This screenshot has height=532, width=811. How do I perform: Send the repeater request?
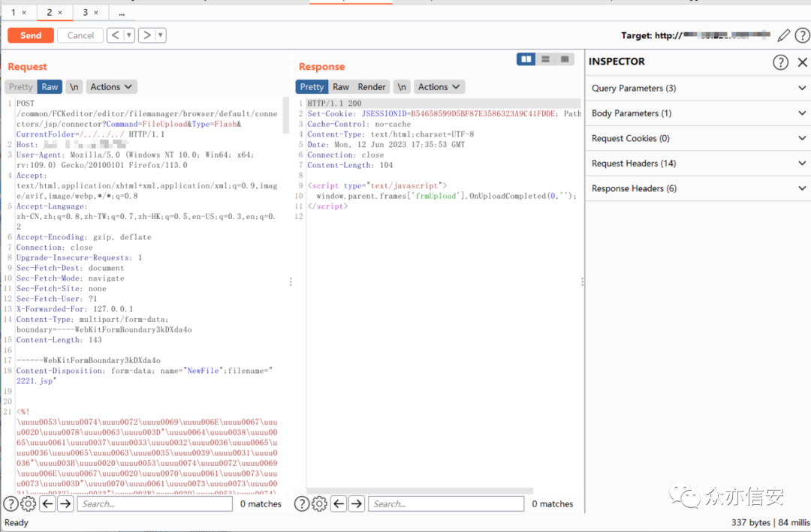pos(31,35)
